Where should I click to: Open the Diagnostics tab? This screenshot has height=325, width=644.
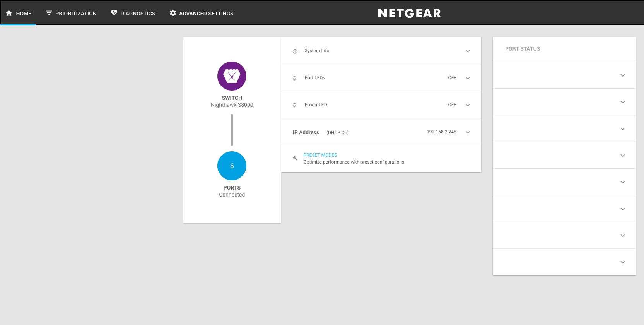tap(133, 13)
